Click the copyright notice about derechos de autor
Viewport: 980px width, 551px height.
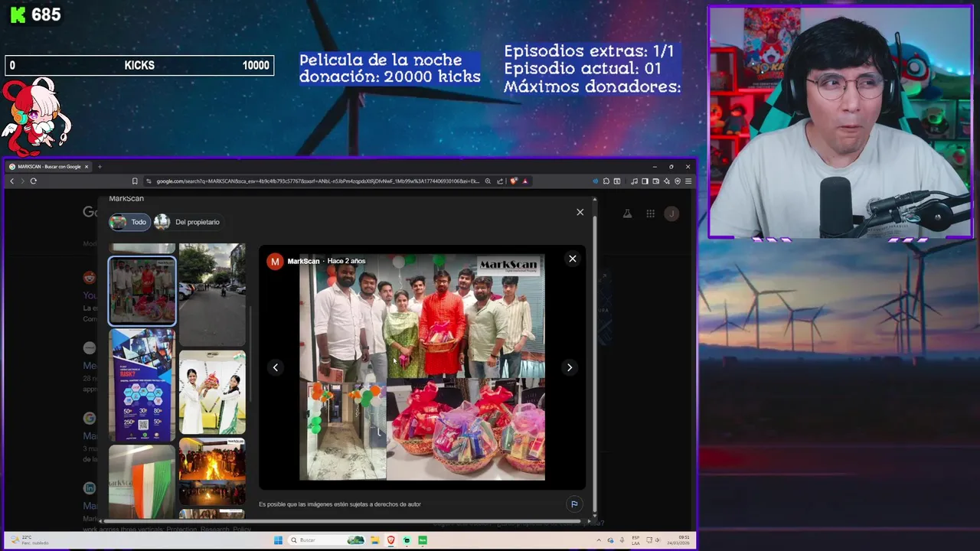coord(340,504)
